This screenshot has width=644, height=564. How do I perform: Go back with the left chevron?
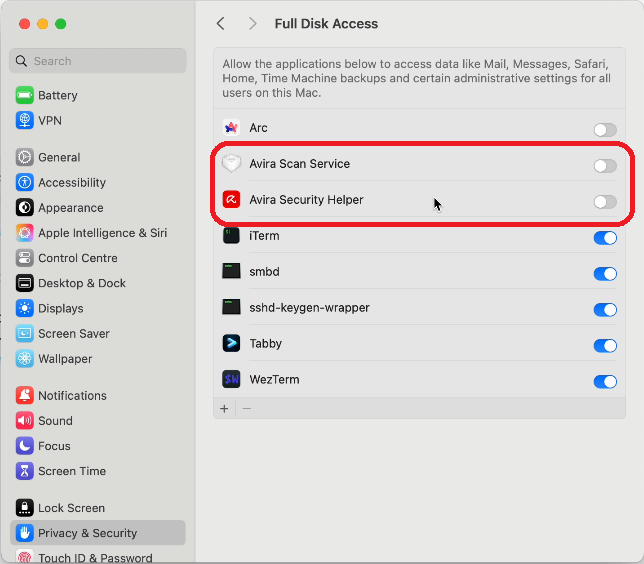click(x=221, y=23)
